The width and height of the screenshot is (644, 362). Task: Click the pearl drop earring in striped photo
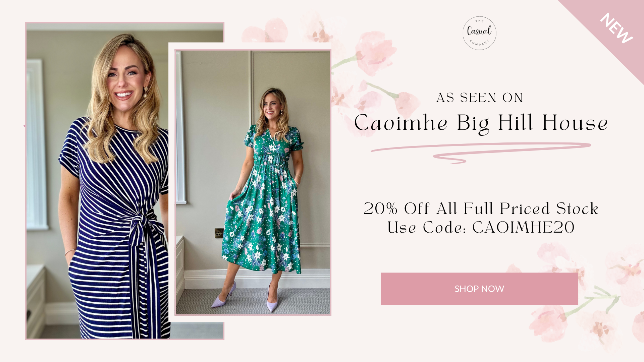click(x=146, y=92)
